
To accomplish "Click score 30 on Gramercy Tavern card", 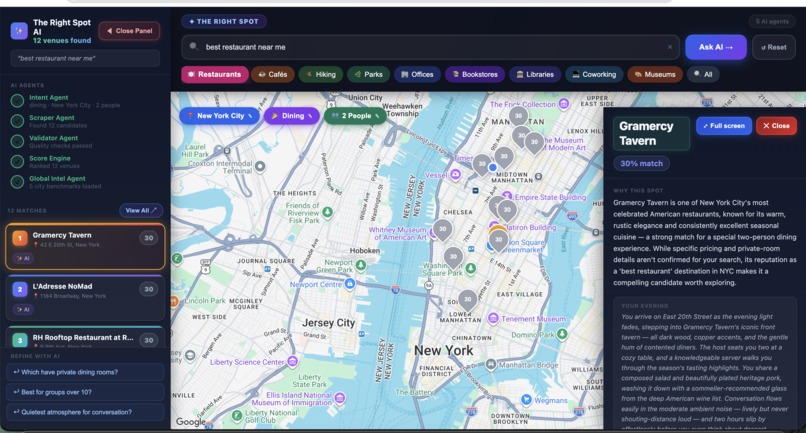I will coord(149,238).
